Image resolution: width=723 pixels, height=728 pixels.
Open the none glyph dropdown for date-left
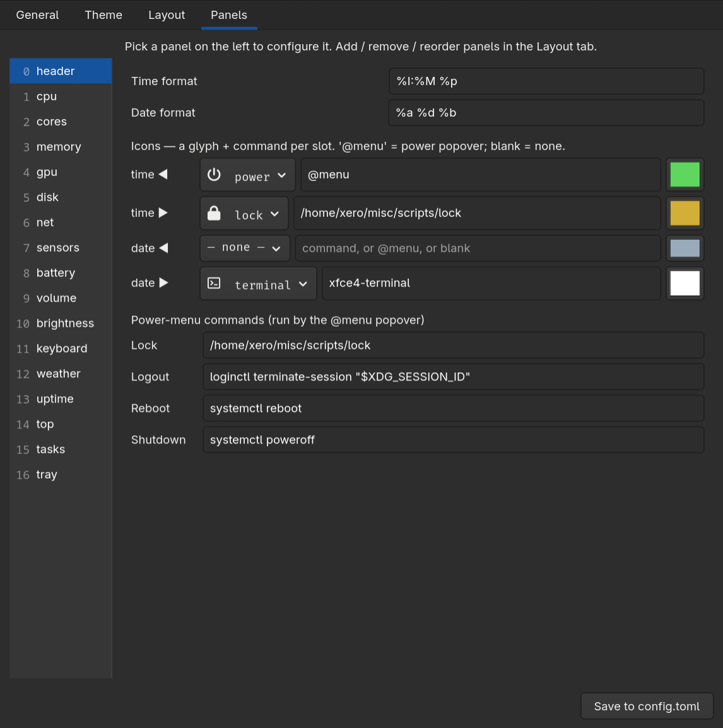[x=245, y=248]
